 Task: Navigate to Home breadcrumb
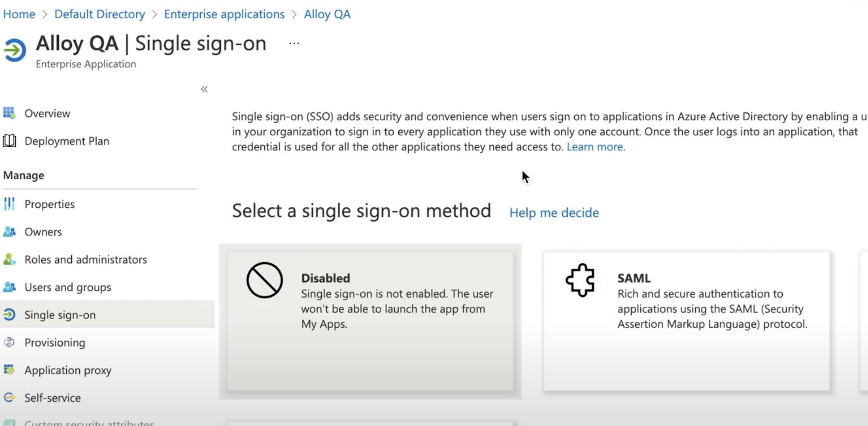point(19,14)
